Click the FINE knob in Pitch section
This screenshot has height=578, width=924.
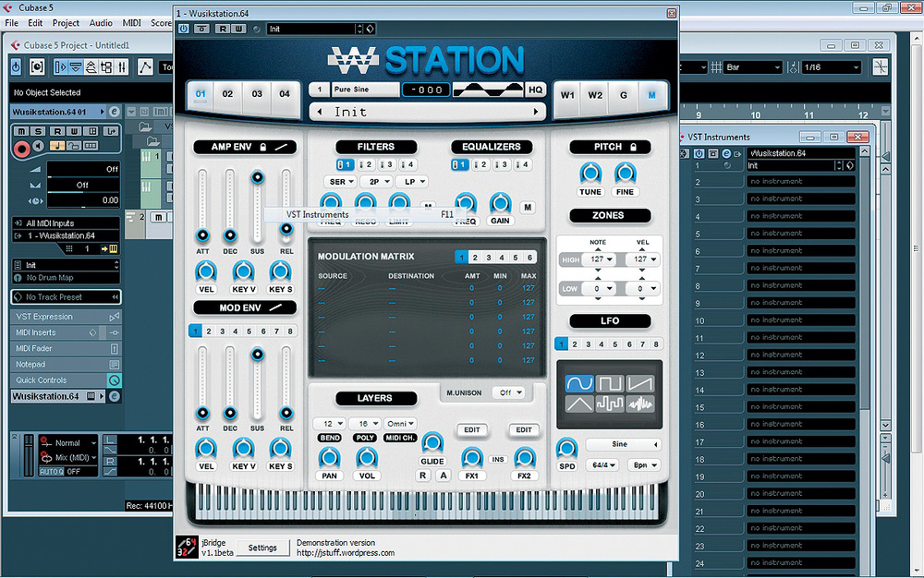point(626,174)
